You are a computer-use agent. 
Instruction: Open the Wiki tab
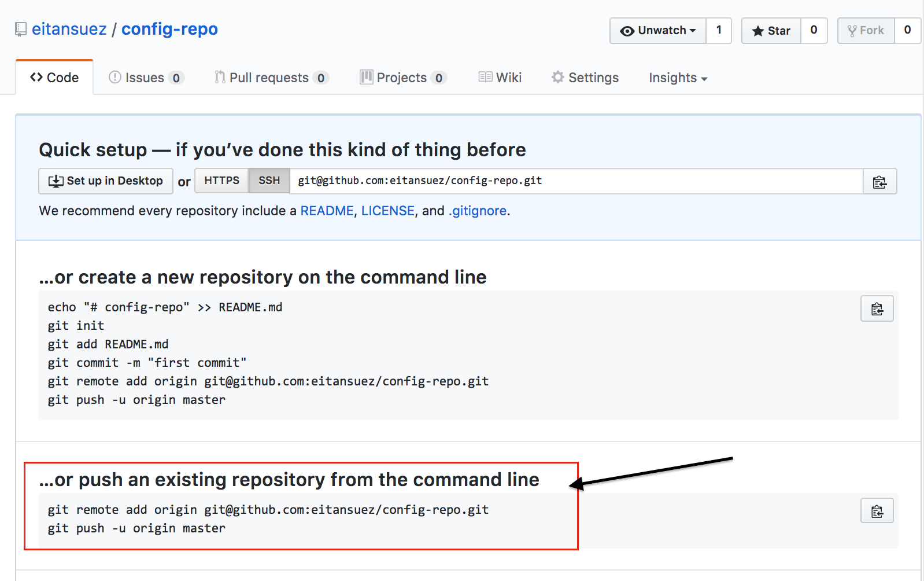tap(500, 78)
